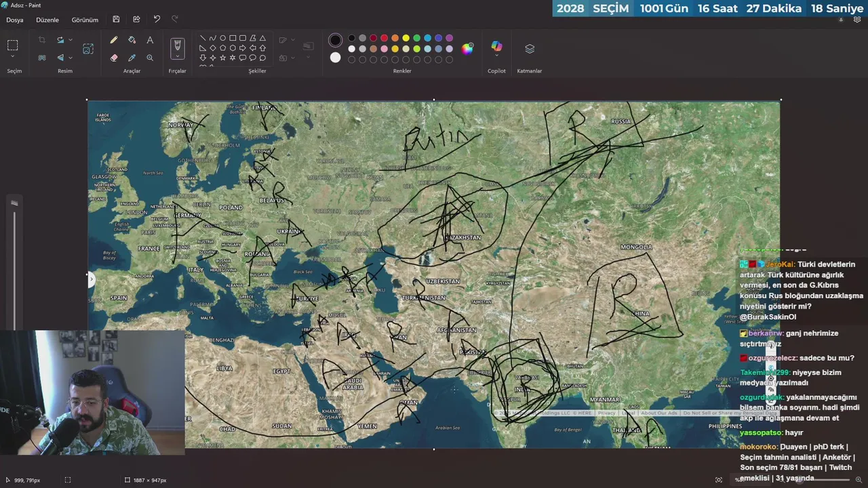Choose the Right arrow shape
The height and width of the screenshot is (488, 868).
(243, 48)
